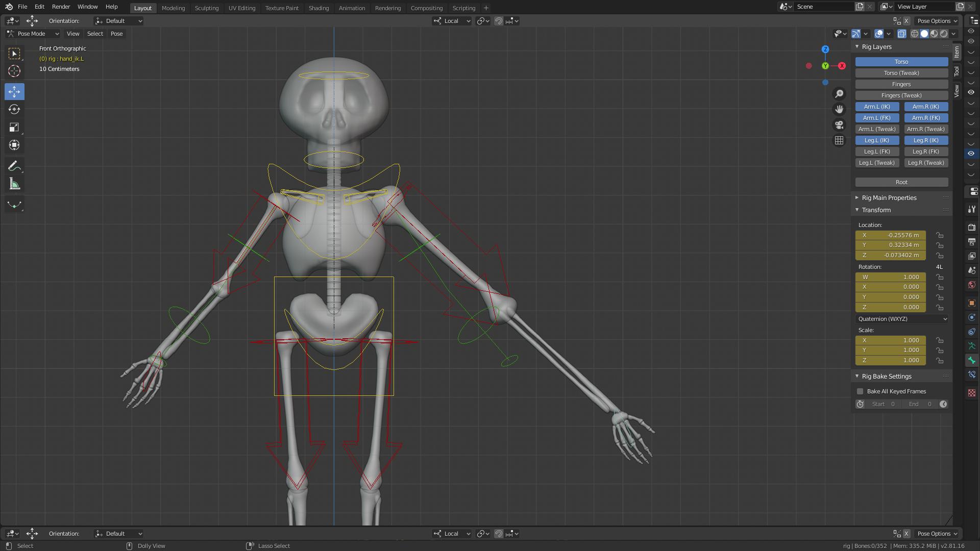This screenshot has width=980, height=551.
Task: Enable the Leg.R (FK) rig layer
Action: [926, 152]
